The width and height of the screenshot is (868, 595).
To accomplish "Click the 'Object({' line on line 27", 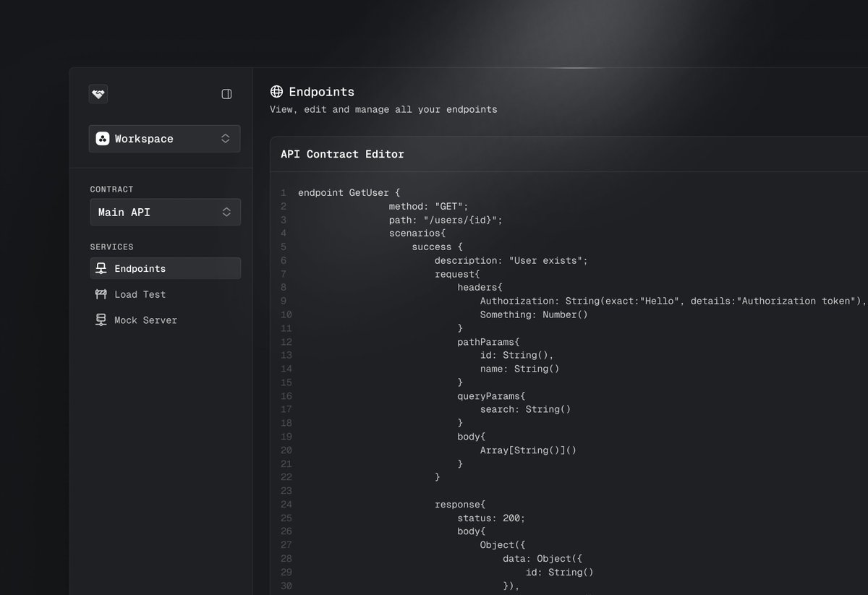I will (x=503, y=545).
